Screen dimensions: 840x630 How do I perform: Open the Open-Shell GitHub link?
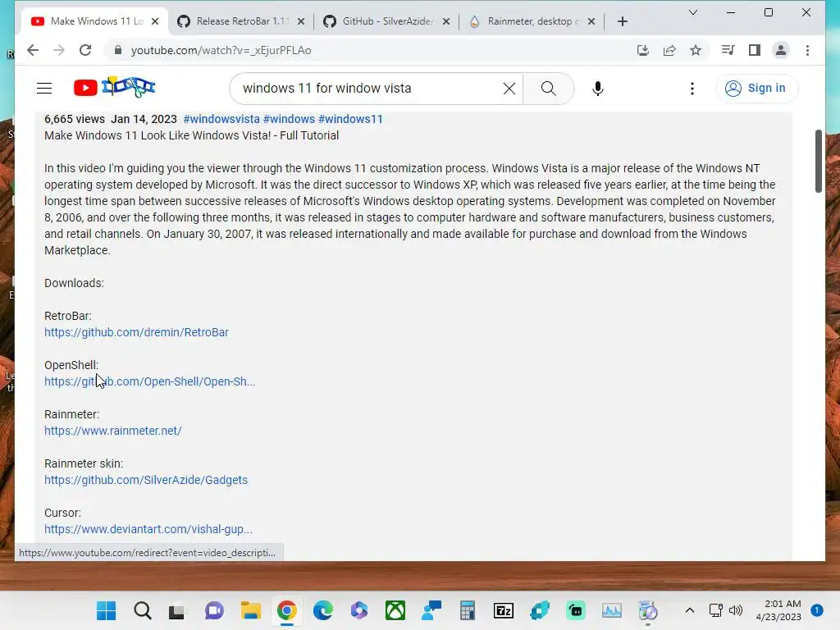149,381
